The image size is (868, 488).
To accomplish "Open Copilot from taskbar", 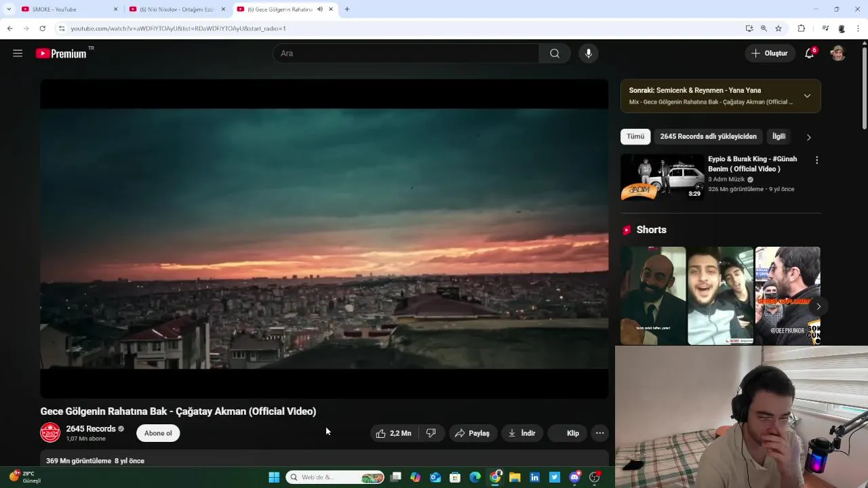I will 416,477.
